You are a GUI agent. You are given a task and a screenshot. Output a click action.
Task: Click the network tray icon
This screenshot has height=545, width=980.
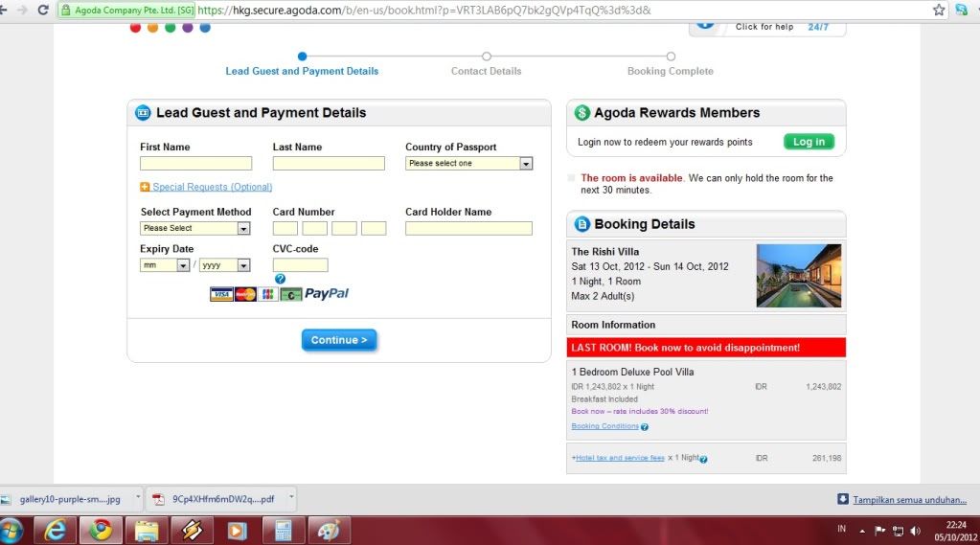pyautogui.click(x=899, y=531)
